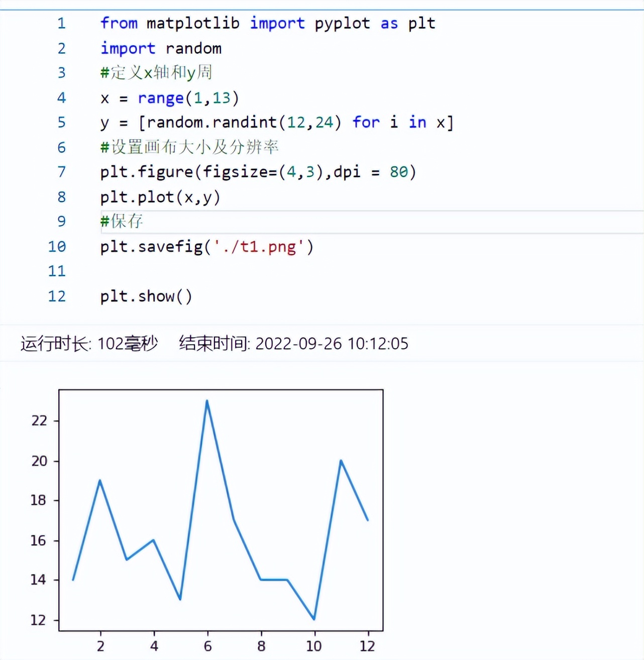
Task: Click the "运行时长: 102毫秒" status text
Action: 89,344
